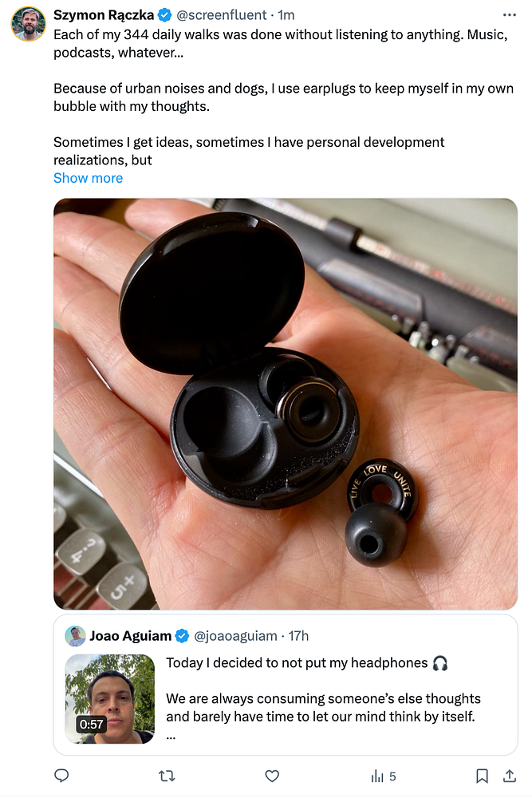Click Joao Aguiam's small avatar
Screen dimensions: 532x798
(x=75, y=636)
